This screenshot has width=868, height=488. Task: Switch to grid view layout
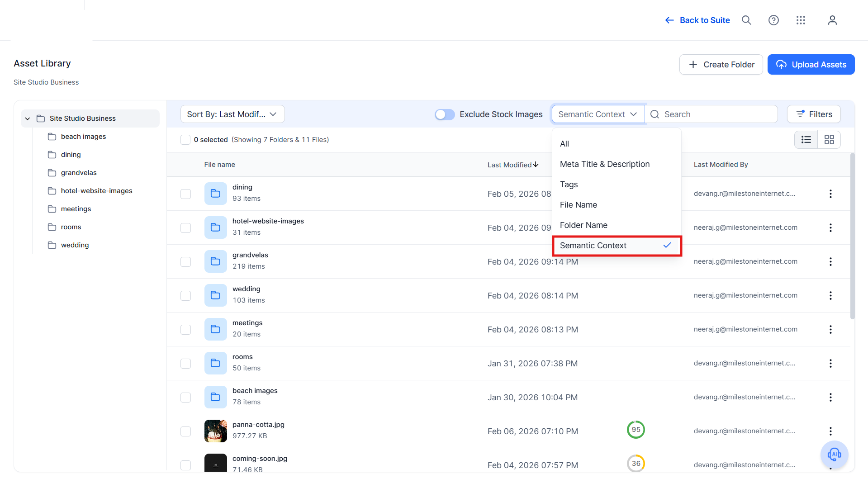829,140
